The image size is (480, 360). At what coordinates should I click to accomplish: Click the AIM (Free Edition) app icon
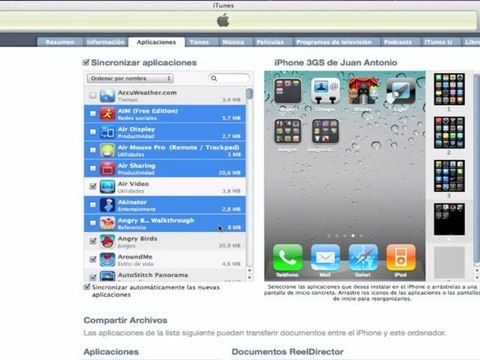point(107,114)
